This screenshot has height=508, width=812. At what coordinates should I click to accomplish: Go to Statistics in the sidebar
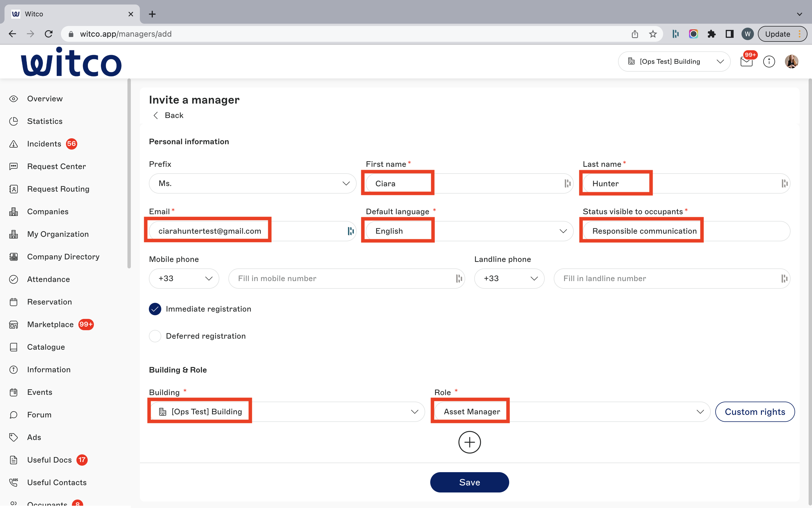tap(45, 121)
